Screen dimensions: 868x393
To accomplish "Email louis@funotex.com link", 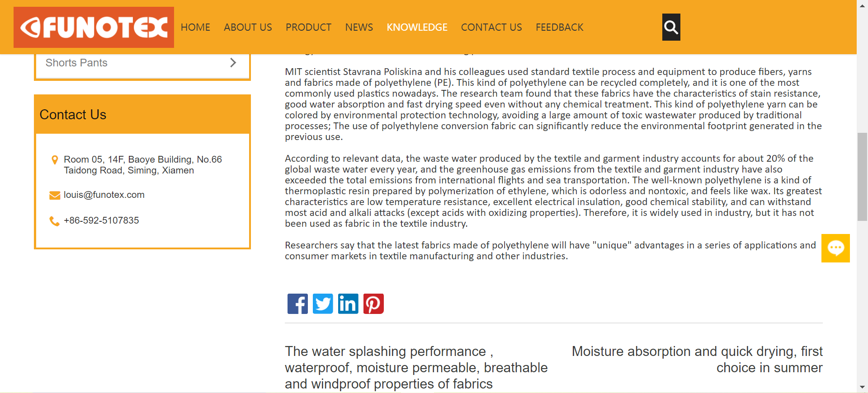I will pyautogui.click(x=104, y=195).
